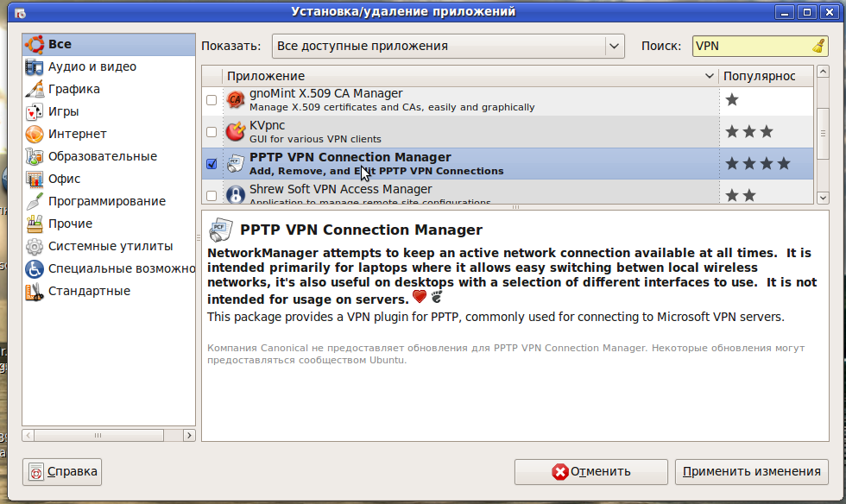This screenshot has width=846, height=504.
Task: Sort by the Популярность column header
Action: tap(767, 76)
